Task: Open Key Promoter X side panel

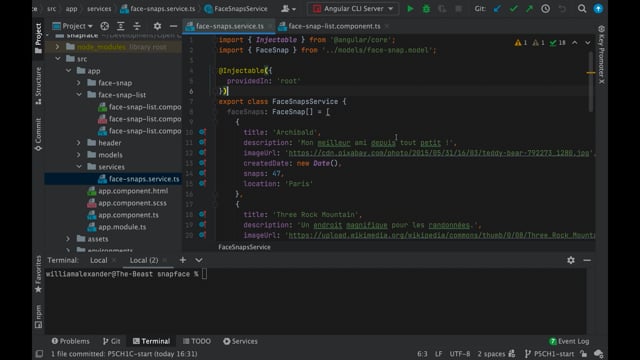Action: point(601,55)
